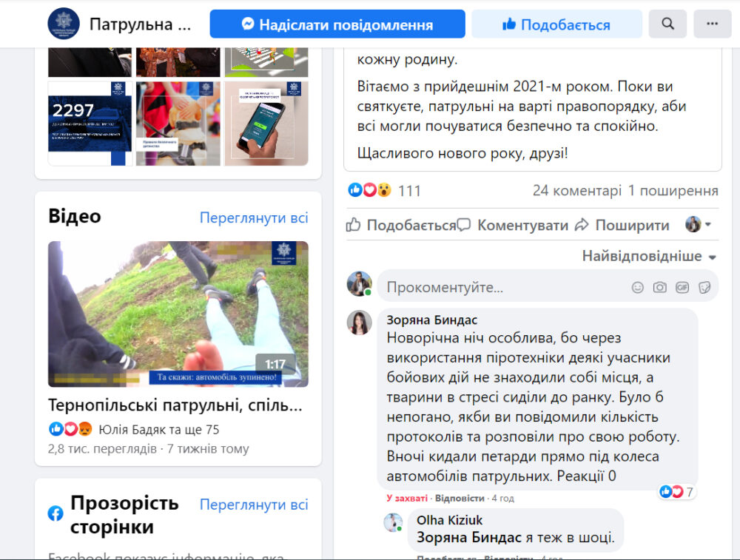Expand the Найвідповідніше comment sorting dropdown
Image resolution: width=740 pixels, height=560 pixels.
click(x=650, y=256)
